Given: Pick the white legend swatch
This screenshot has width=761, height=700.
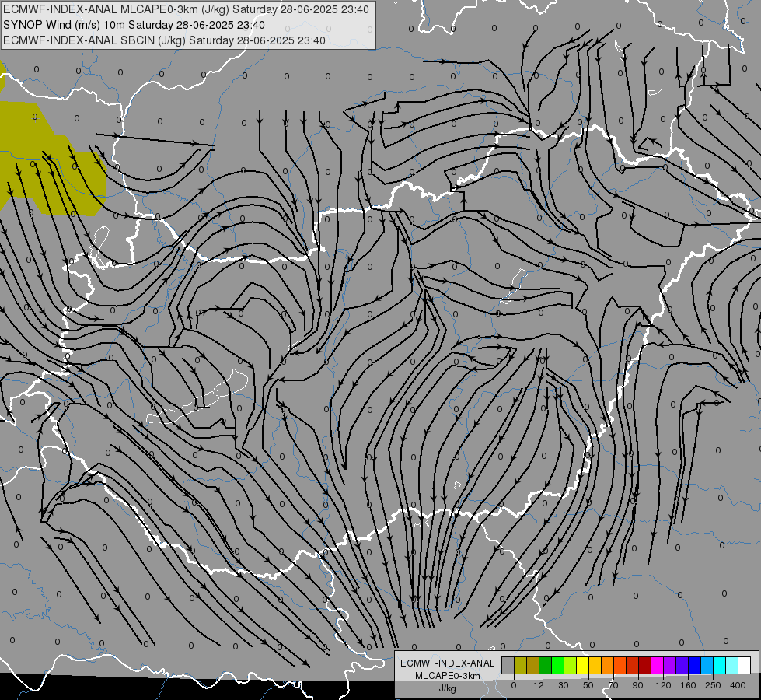Looking at the screenshot, I should point(745,665).
